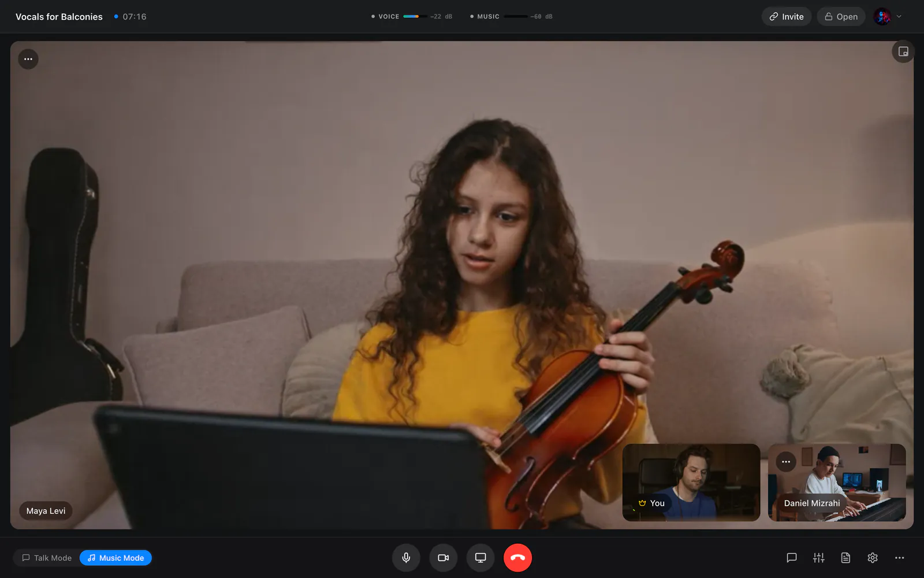Turn off the camera

(444, 558)
